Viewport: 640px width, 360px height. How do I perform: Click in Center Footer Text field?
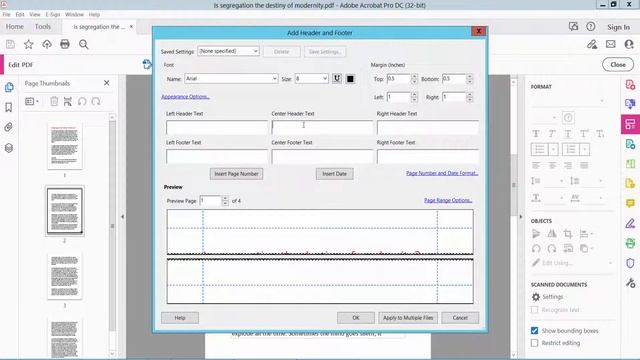[x=322, y=156]
